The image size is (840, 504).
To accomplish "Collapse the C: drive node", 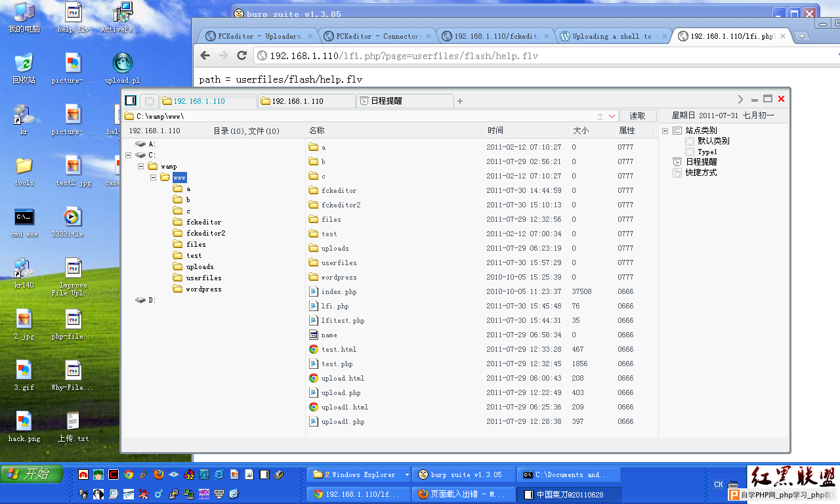I will [128, 156].
